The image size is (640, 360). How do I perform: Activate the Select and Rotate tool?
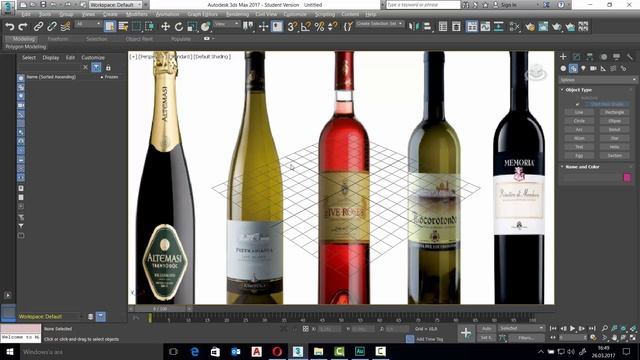click(x=179, y=27)
